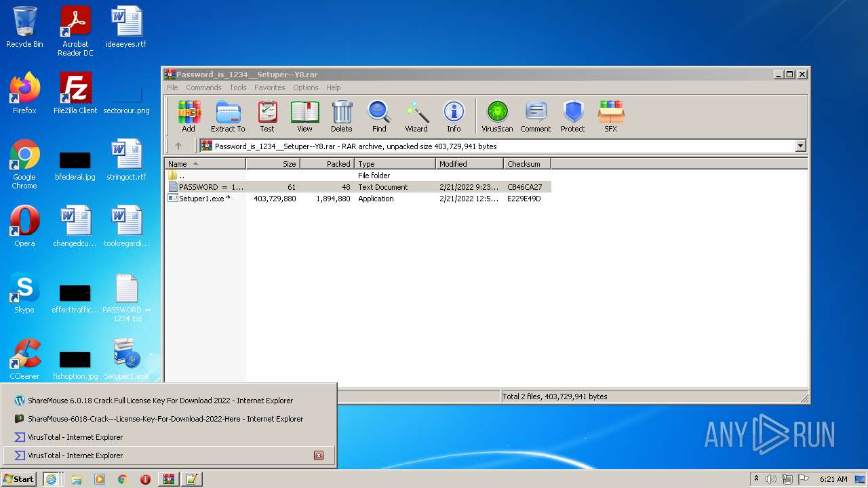
Task: Click Internet Explorer taskbar icon
Action: point(51,479)
